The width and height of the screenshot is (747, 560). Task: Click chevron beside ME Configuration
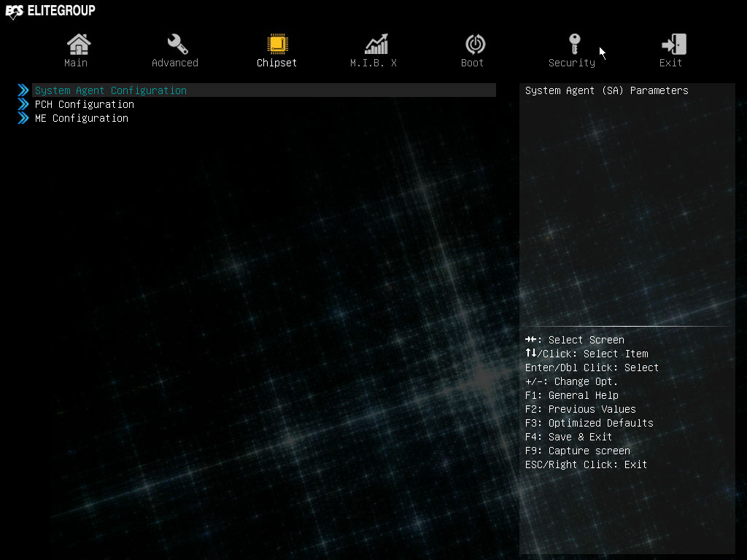[23, 118]
